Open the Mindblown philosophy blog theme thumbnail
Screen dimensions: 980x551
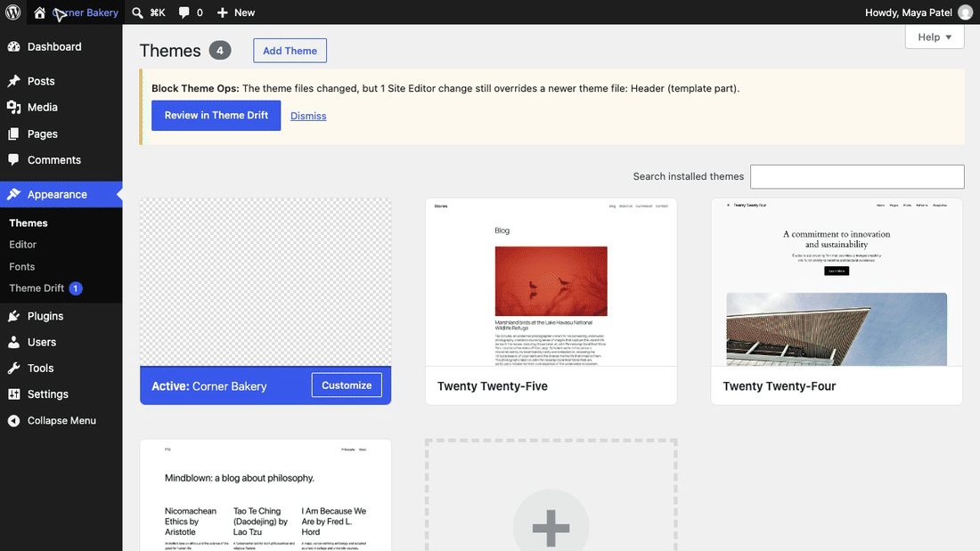(x=265, y=495)
